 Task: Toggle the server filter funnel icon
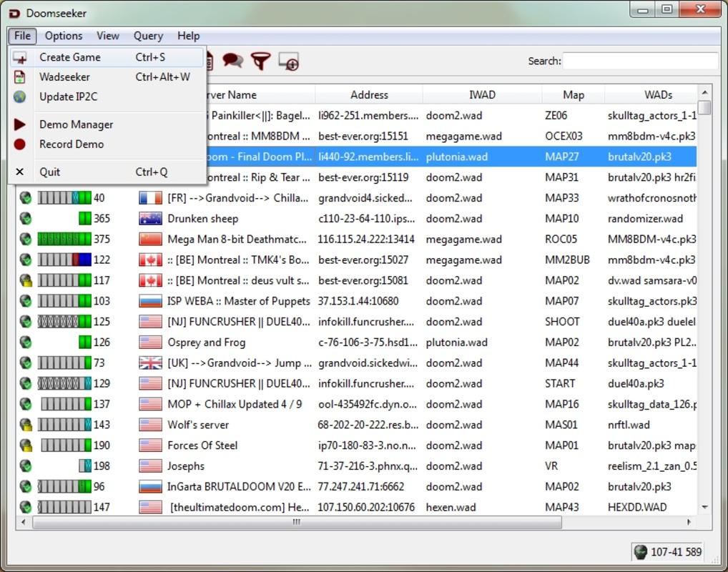(260, 61)
